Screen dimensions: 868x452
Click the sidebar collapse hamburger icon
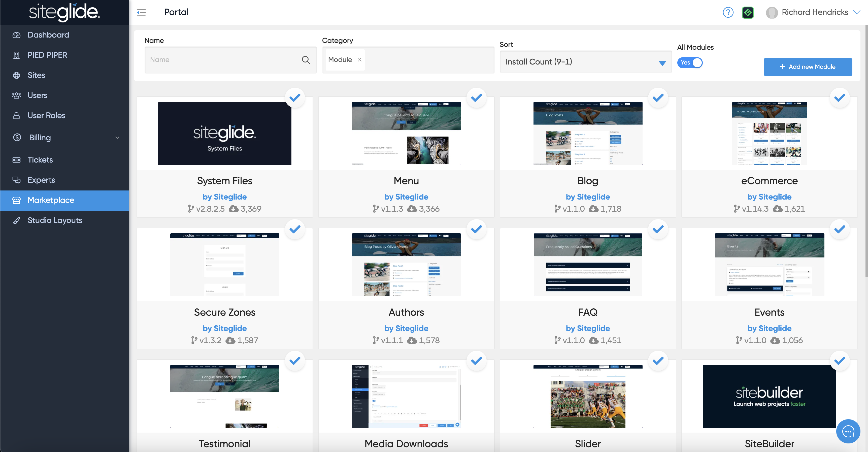[x=141, y=12]
